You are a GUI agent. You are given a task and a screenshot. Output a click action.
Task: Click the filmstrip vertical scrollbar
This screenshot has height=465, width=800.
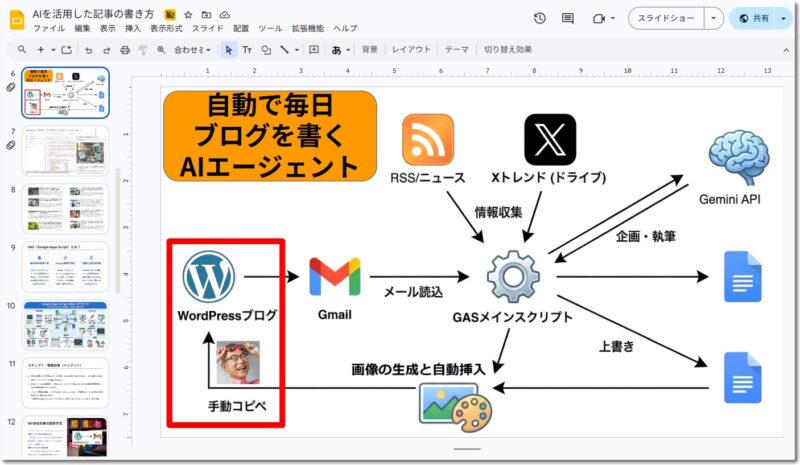click(x=118, y=231)
